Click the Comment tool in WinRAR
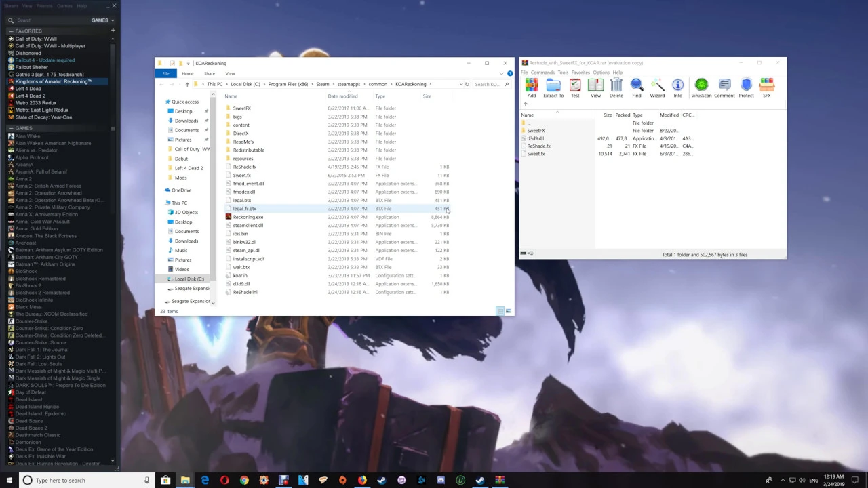The image size is (868, 488). (724, 87)
